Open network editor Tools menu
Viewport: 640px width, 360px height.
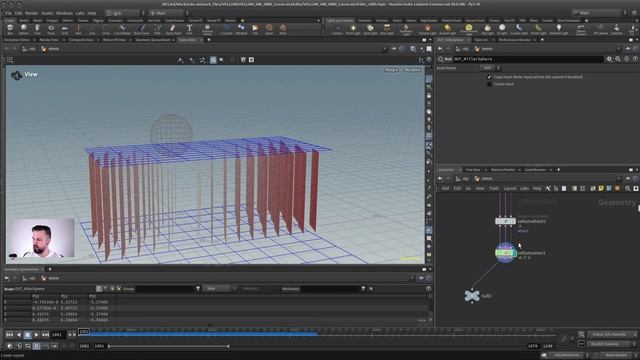tap(494, 189)
